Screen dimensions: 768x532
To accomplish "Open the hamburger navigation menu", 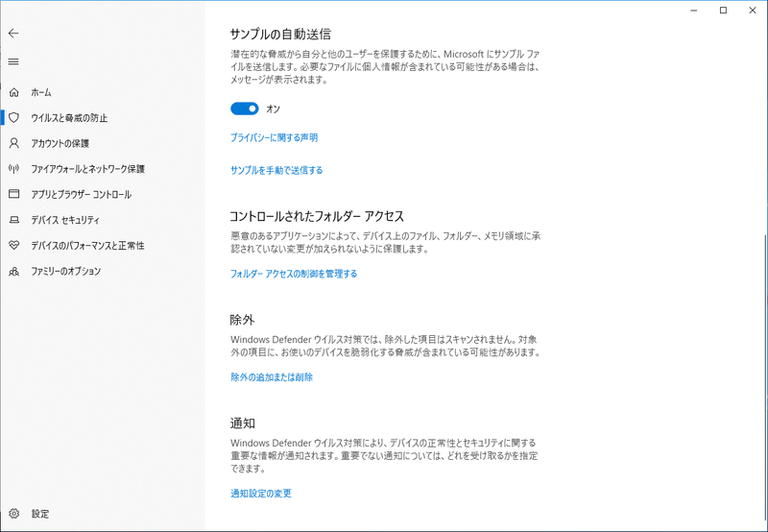I will point(13,61).
